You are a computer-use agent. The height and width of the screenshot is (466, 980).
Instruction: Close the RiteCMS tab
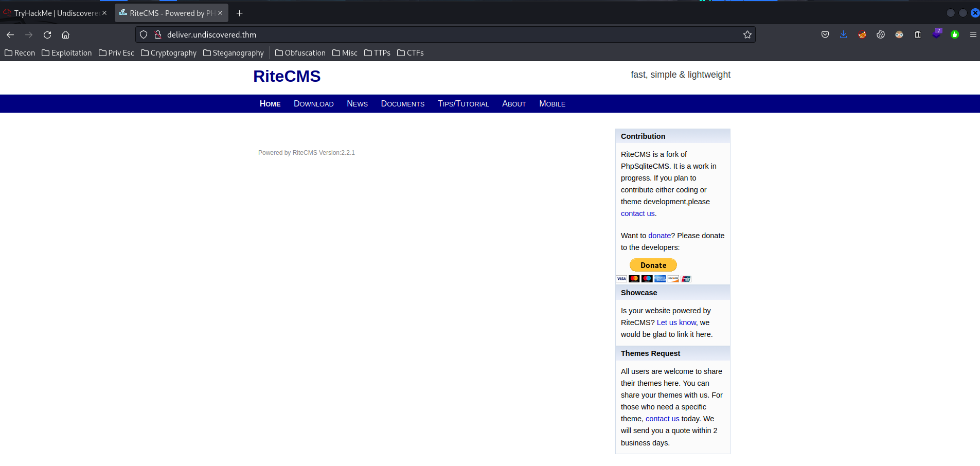tap(220, 13)
